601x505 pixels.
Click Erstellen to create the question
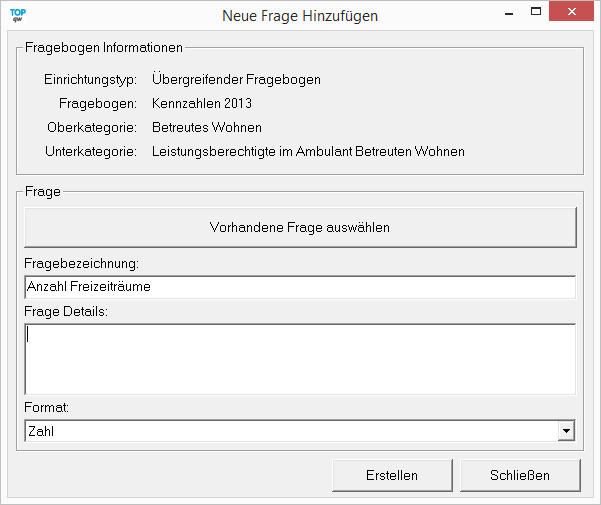[x=392, y=475]
